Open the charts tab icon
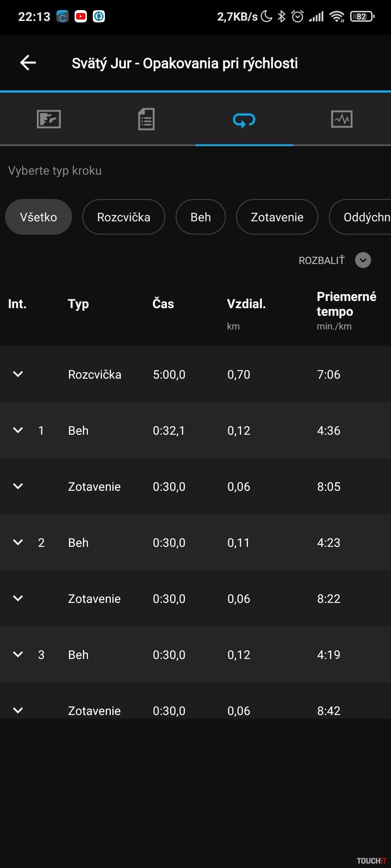Screen dimensions: 391x868 pos(342,119)
